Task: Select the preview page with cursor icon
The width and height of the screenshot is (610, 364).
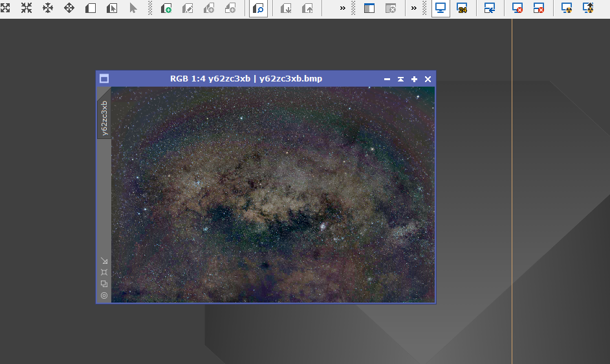Action: pos(112,8)
